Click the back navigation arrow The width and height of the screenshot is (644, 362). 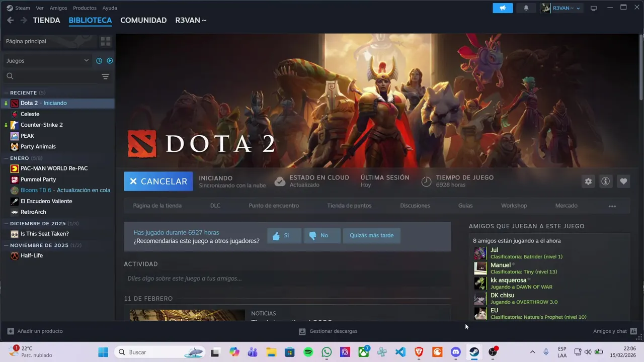coord(10,20)
